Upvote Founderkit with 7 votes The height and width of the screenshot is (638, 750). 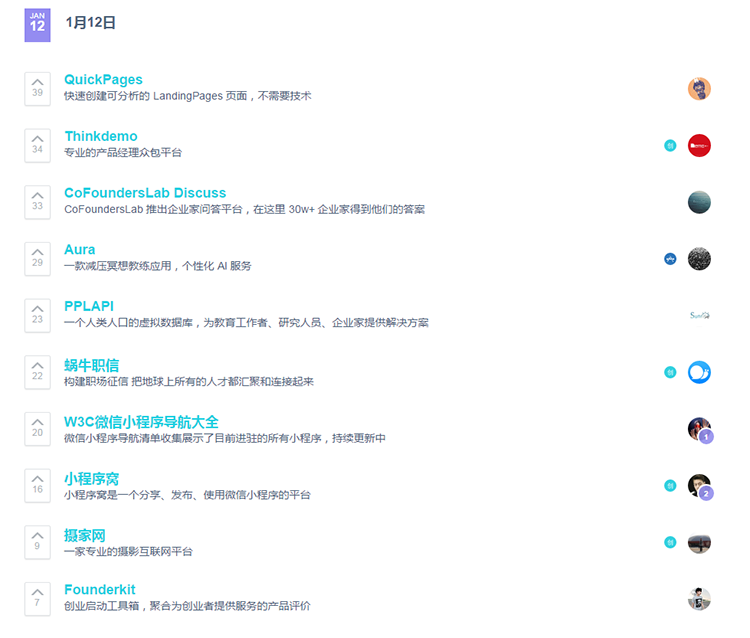(37, 599)
